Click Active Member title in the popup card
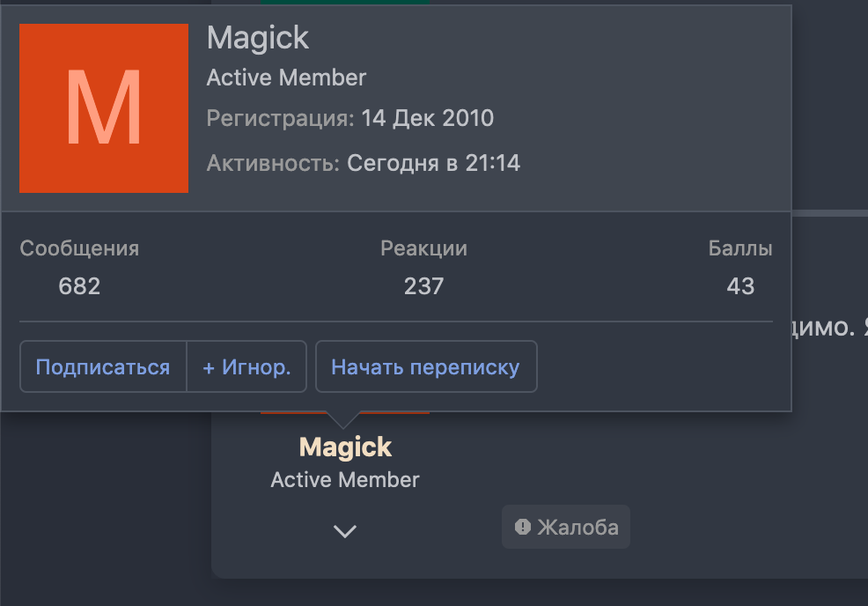The width and height of the screenshot is (868, 606). pos(286,78)
